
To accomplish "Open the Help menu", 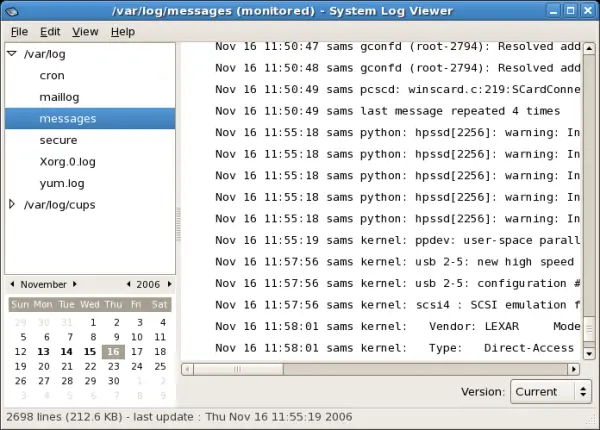I will tap(123, 32).
